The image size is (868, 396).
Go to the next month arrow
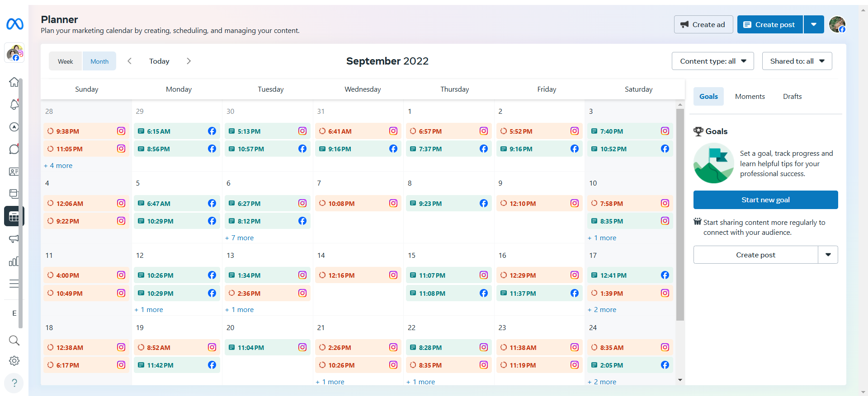pyautogui.click(x=189, y=61)
